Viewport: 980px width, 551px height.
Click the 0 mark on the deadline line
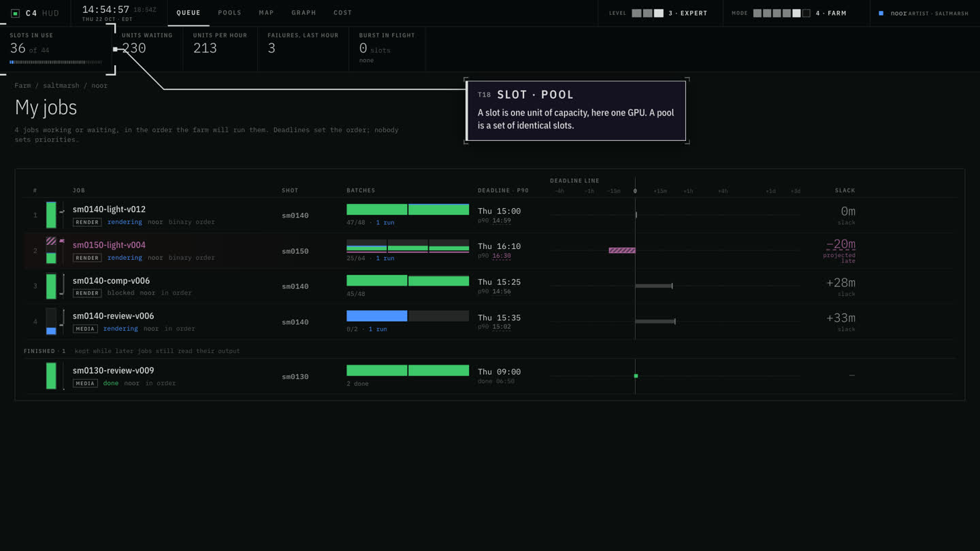point(635,191)
